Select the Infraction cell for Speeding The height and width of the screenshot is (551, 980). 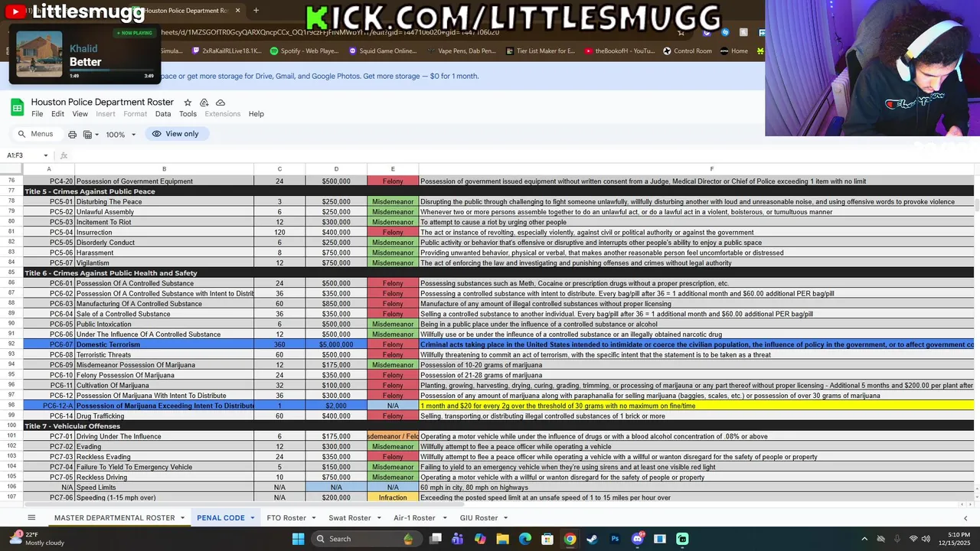(393, 498)
